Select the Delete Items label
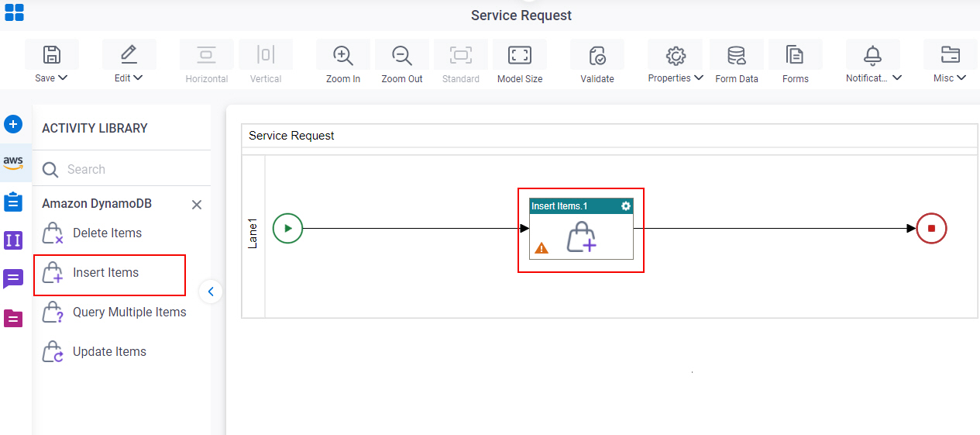The width and height of the screenshot is (980, 435). [x=107, y=233]
